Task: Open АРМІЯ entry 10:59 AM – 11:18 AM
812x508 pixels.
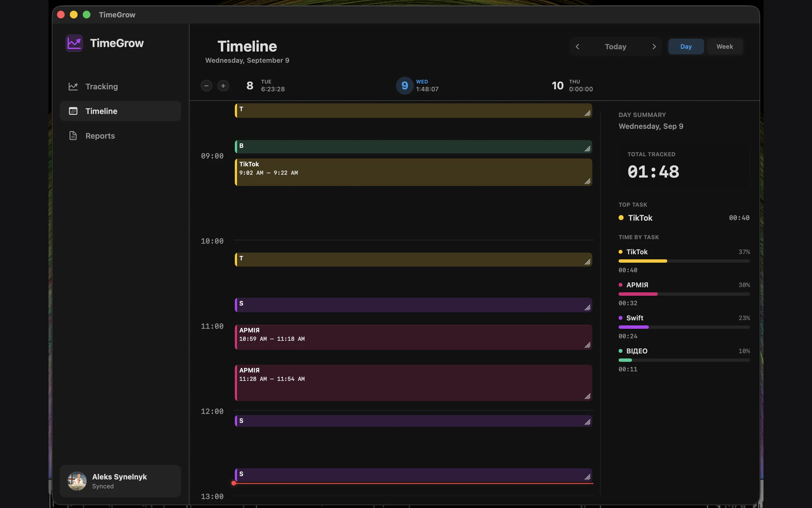Action: pos(413,337)
